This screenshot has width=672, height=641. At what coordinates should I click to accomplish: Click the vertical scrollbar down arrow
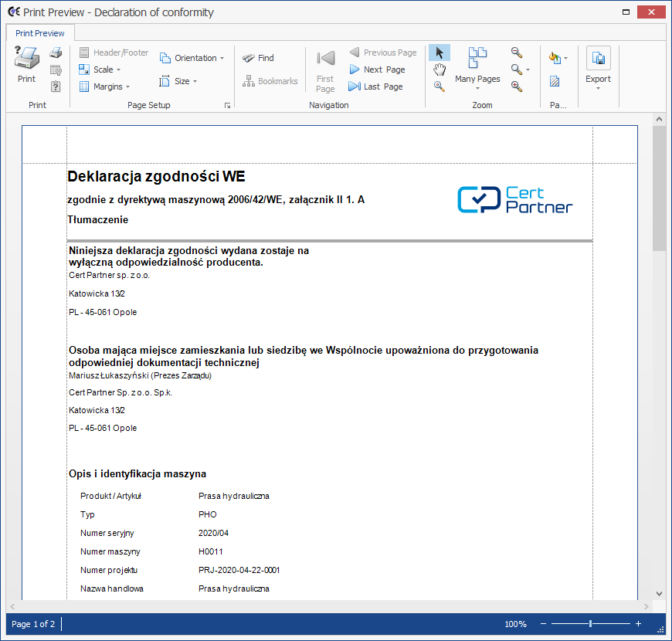click(x=659, y=593)
